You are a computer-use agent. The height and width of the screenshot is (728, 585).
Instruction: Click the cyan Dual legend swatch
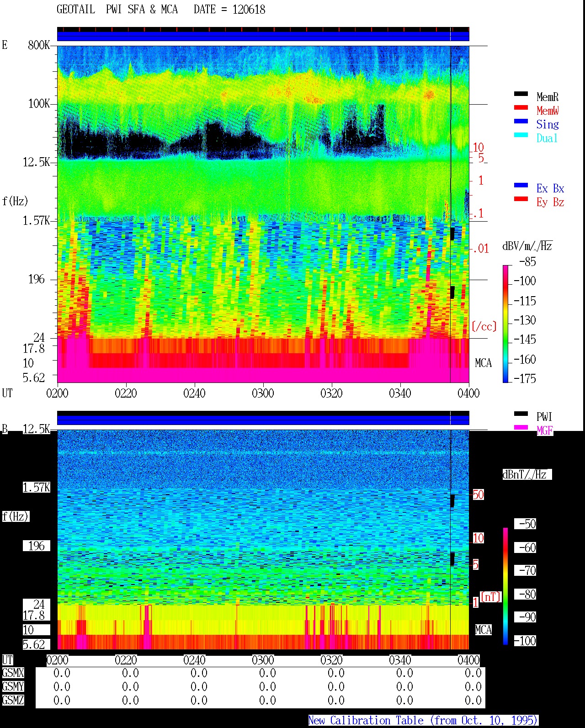[521, 135]
